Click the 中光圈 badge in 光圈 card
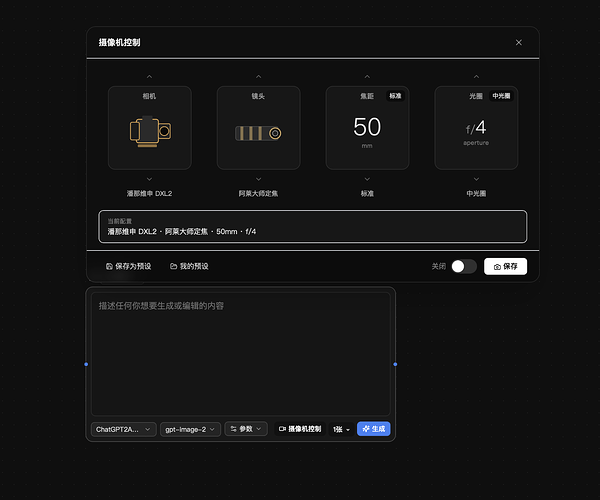Image resolution: width=600 pixels, height=500 pixels. point(501,96)
